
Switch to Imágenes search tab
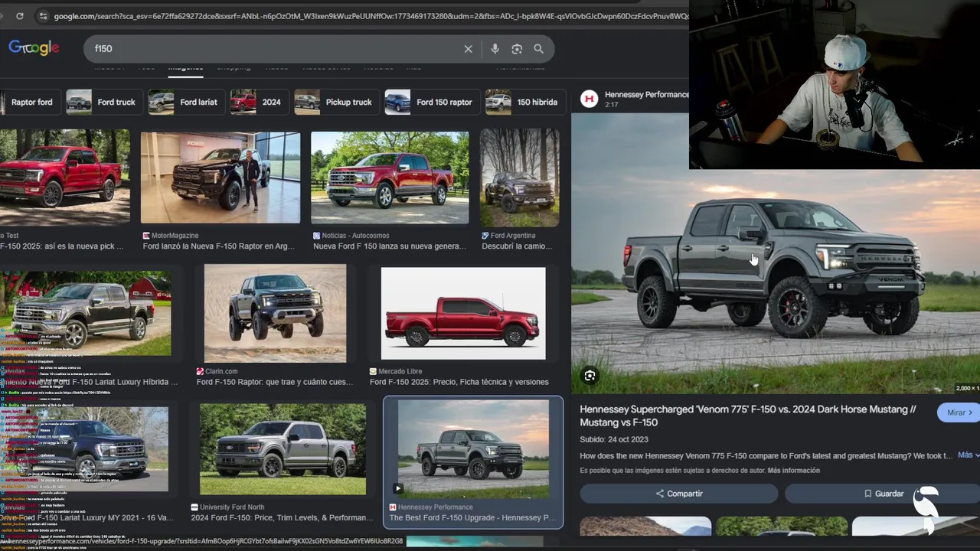(185, 67)
